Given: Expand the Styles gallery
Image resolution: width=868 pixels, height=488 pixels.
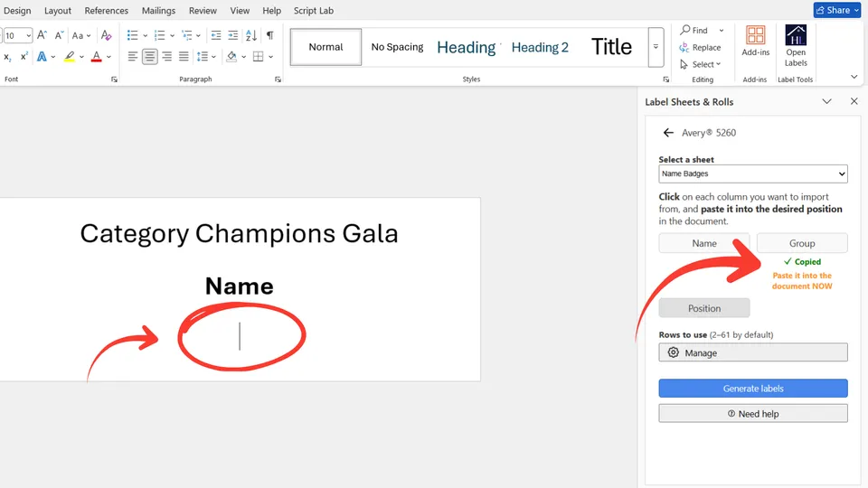Looking at the screenshot, I should (x=656, y=47).
